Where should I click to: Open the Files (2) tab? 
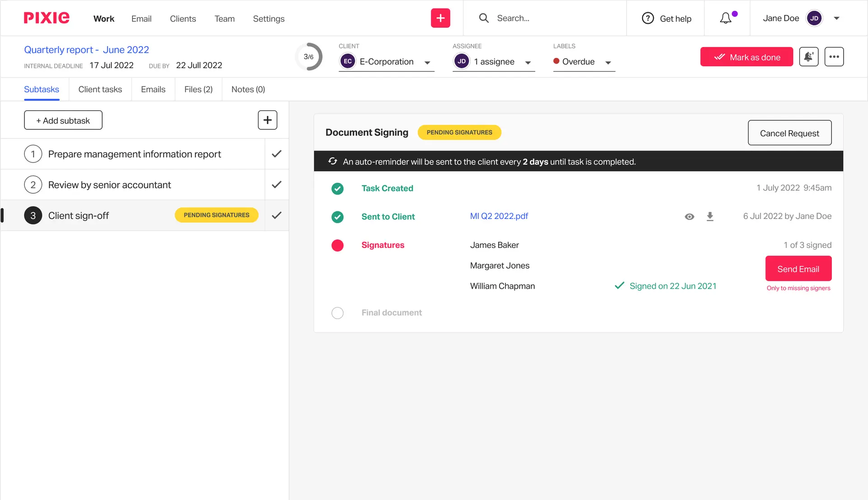(x=198, y=90)
